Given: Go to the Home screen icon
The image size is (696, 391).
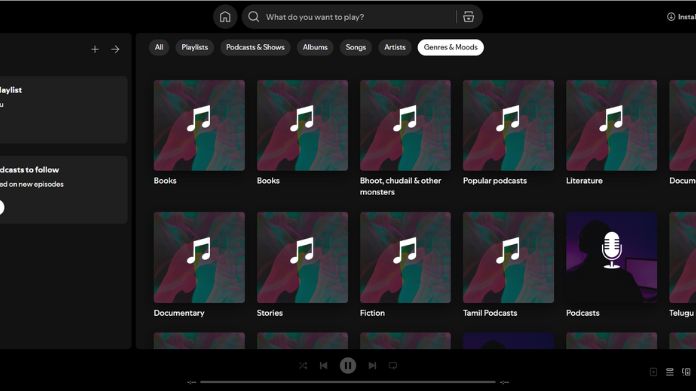Looking at the screenshot, I should coord(225,17).
